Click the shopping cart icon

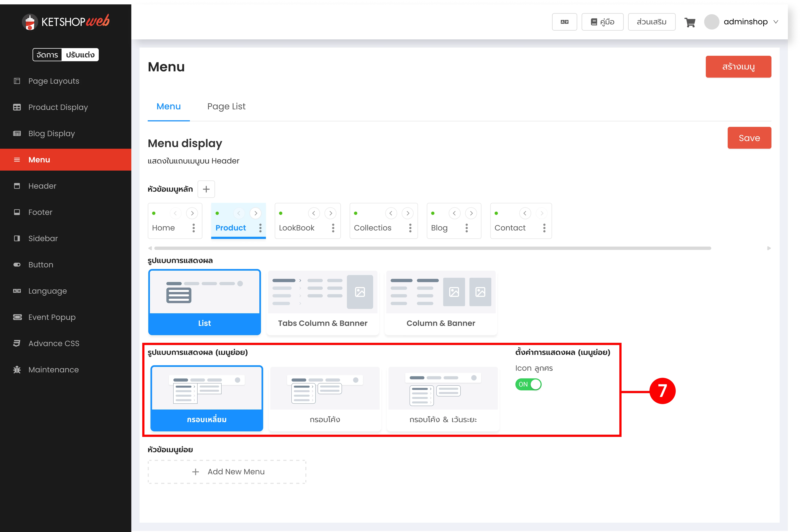(x=690, y=22)
